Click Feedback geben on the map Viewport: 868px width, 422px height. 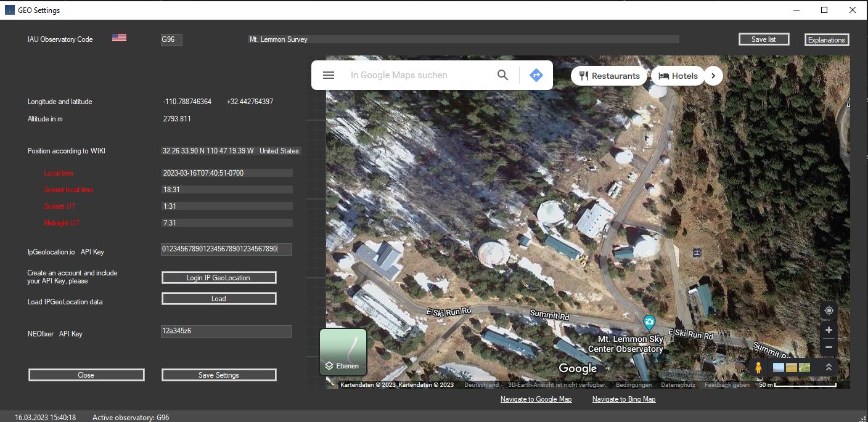coord(727,385)
